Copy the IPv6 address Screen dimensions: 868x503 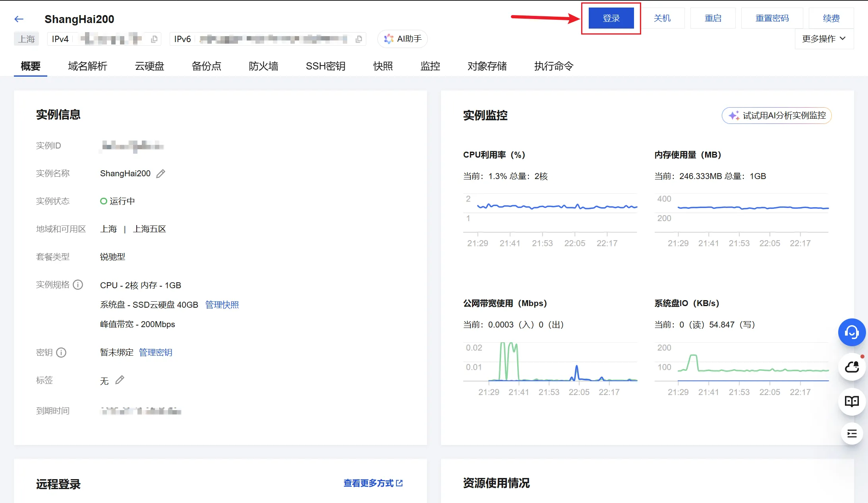click(358, 39)
